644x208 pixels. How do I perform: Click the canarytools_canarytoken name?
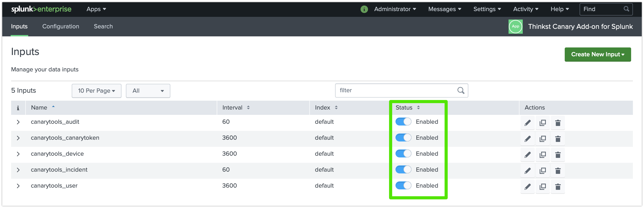coord(65,138)
